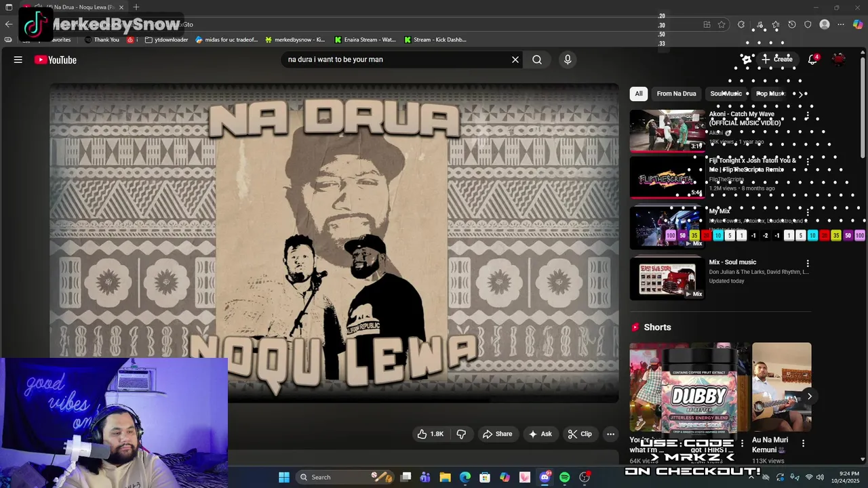Screen dimensions: 868x488
Task: Click the Shorts section heading
Action: 657,327
